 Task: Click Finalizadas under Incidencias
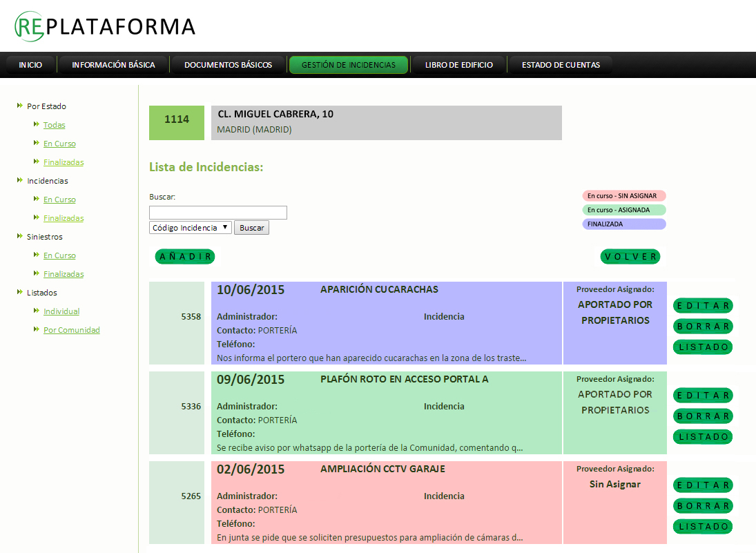64,218
